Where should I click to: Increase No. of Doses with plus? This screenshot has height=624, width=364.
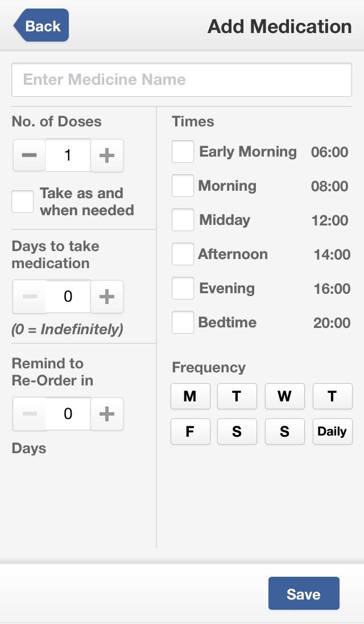(107, 155)
